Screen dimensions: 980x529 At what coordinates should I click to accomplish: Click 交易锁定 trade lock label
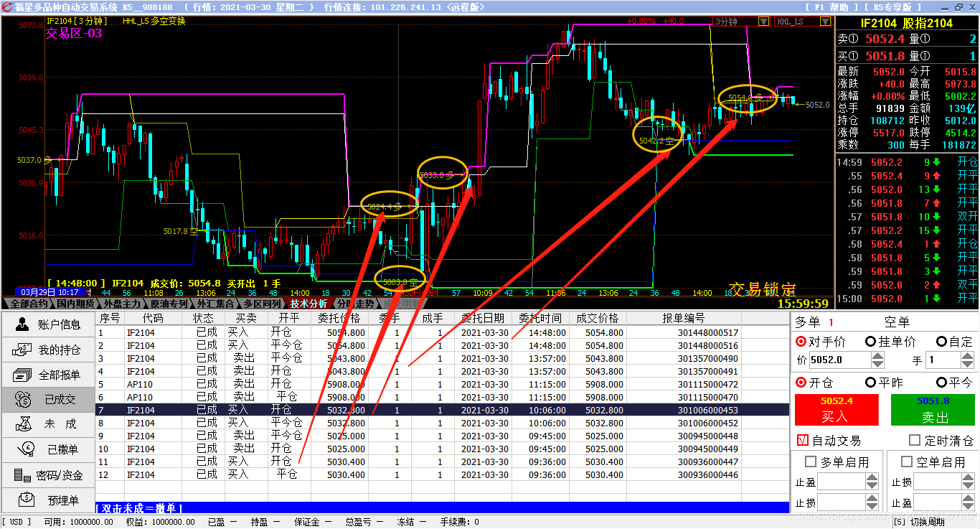(762, 289)
